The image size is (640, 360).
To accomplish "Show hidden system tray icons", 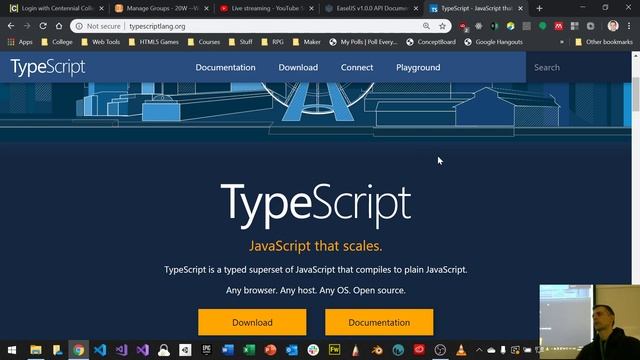I will (x=479, y=350).
